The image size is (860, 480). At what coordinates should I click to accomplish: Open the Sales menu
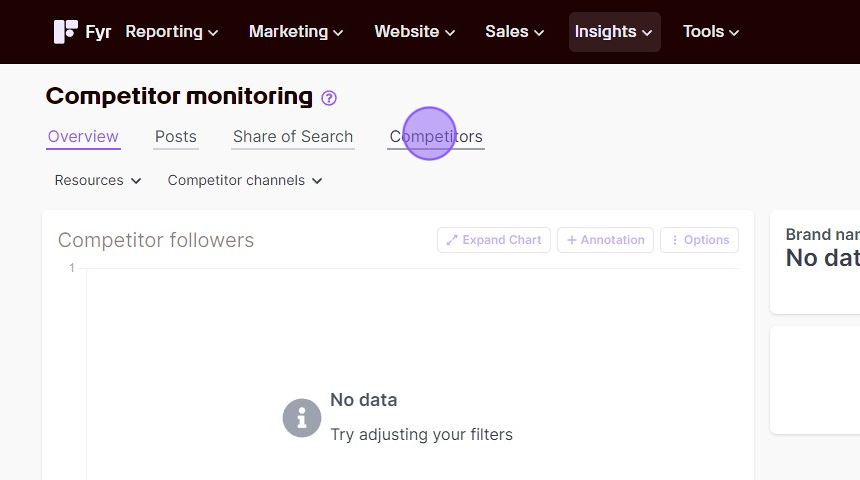pyautogui.click(x=514, y=32)
